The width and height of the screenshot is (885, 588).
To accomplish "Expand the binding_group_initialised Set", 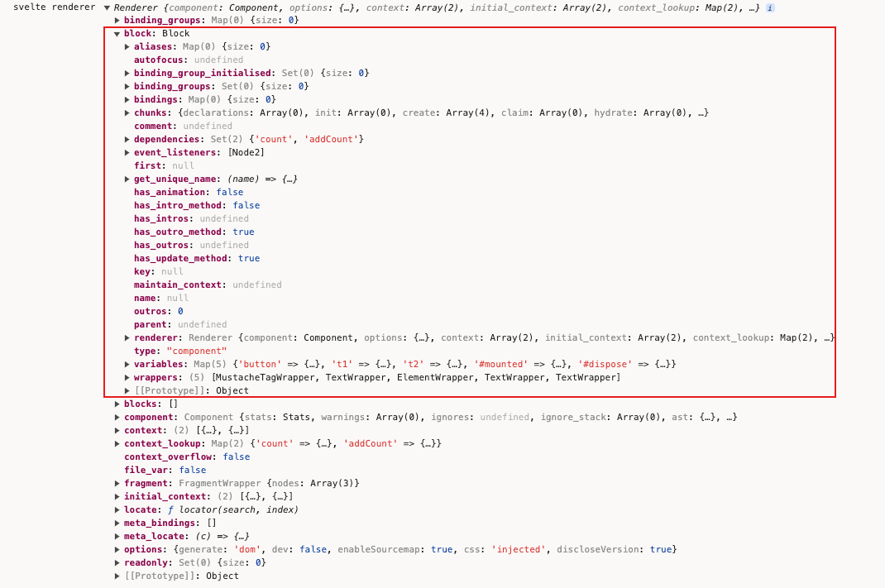I will (x=127, y=74).
